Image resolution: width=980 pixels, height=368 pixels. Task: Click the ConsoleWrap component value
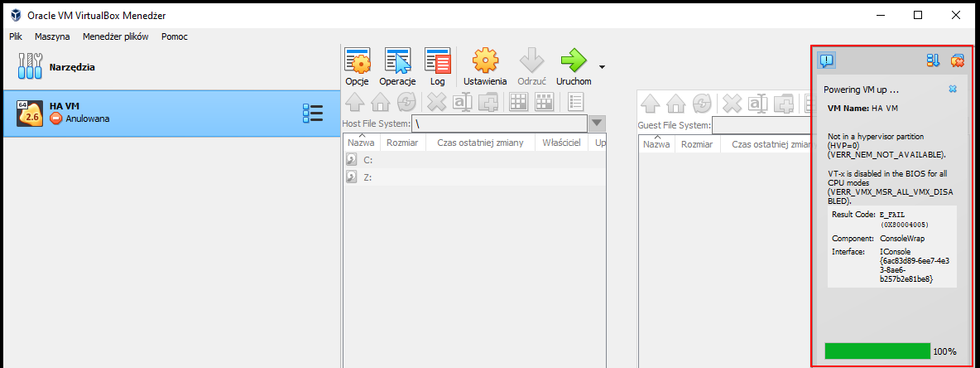click(902, 239)
